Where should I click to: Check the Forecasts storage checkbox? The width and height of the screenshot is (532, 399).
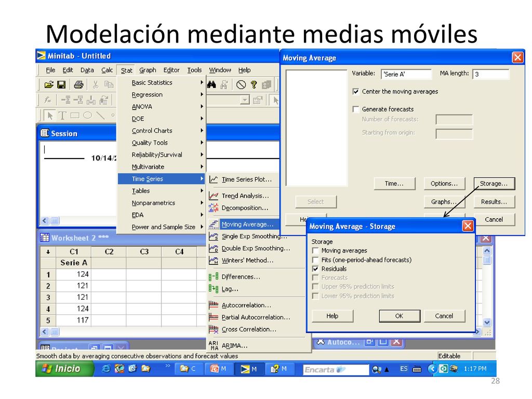(315, 277)
